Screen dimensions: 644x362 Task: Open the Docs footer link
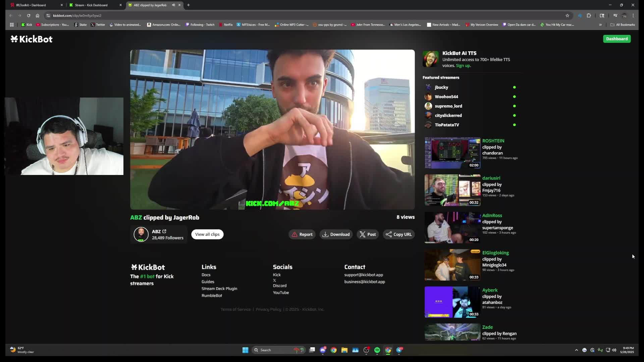(206, 275)
